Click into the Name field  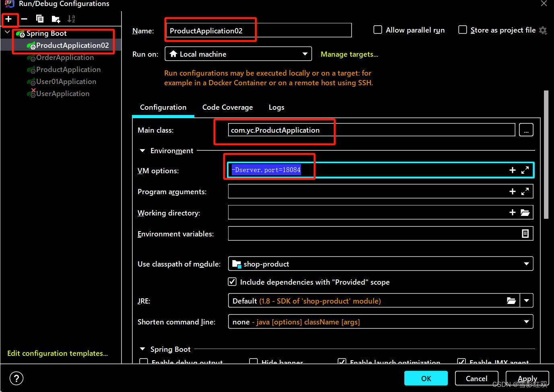(x=259, y=30)
